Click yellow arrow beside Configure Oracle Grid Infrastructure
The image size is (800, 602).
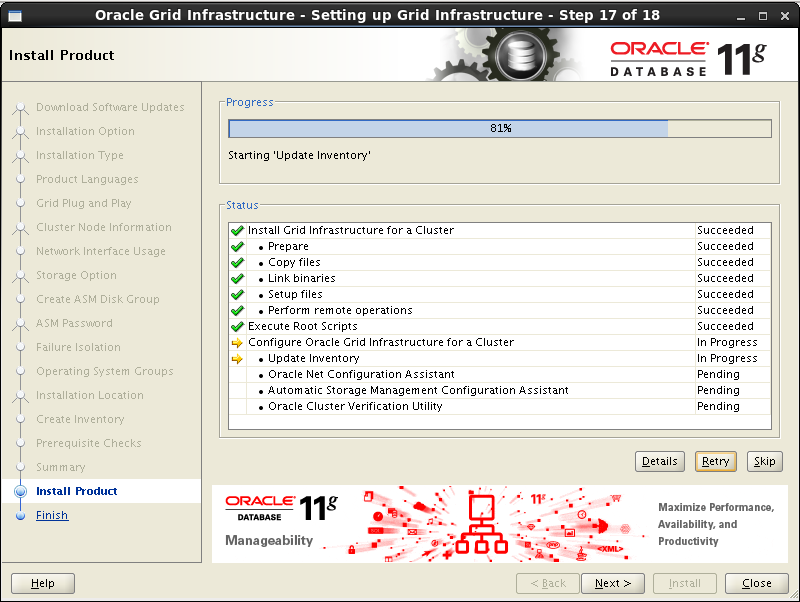click(237, 342)
